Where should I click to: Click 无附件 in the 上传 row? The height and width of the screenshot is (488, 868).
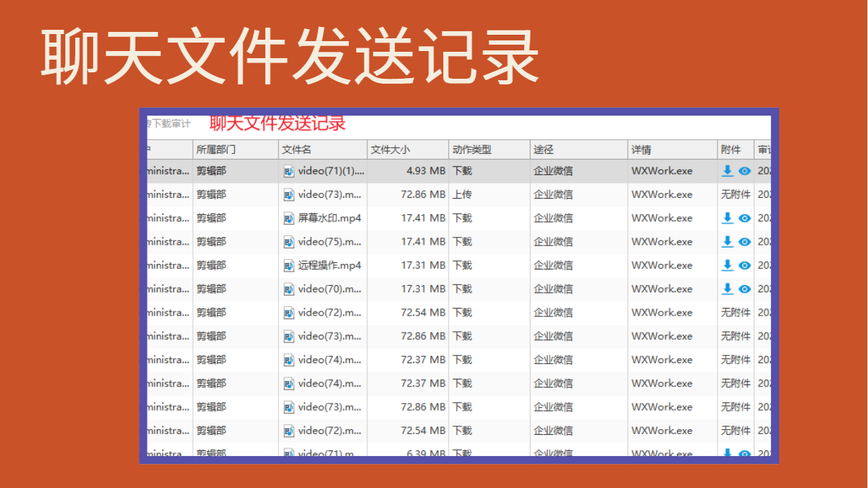tap(735, 194)
